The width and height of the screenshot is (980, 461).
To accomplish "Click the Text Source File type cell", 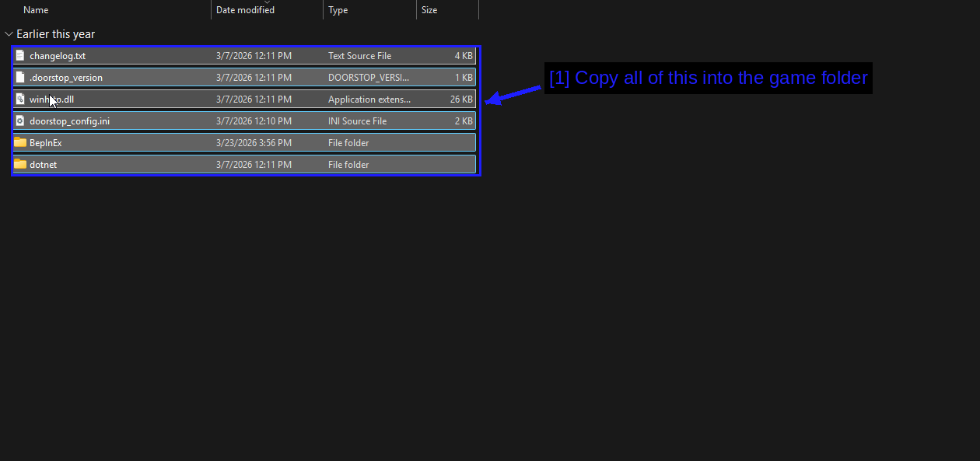I will coord(359,56).
